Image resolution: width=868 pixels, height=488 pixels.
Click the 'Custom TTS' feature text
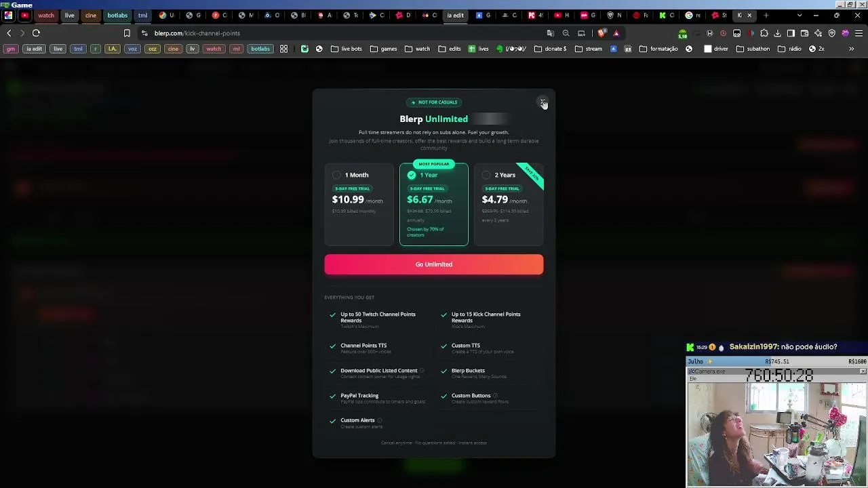(x=466, y=346)
